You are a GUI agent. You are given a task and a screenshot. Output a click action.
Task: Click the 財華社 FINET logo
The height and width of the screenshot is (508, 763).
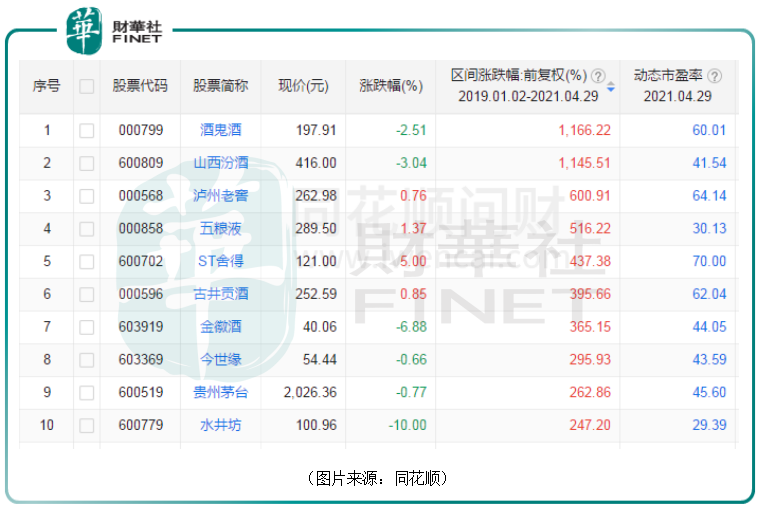tap(114, 31)
